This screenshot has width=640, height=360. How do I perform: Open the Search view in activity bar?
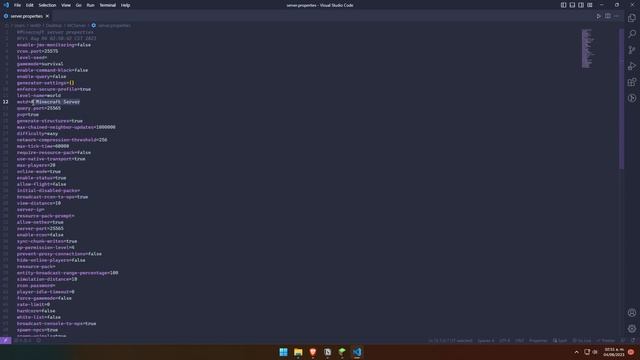(632, 34)
